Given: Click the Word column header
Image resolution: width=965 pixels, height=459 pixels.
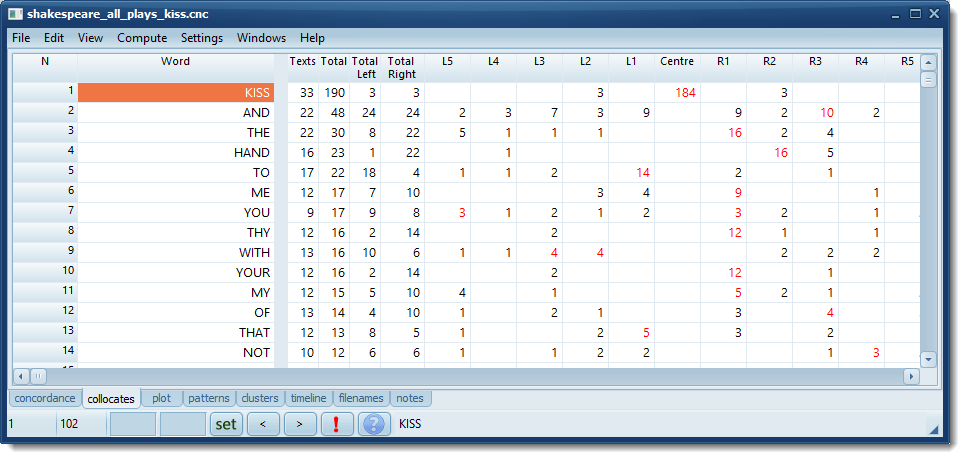Looking at the screenshot, I should click(175, 61).
